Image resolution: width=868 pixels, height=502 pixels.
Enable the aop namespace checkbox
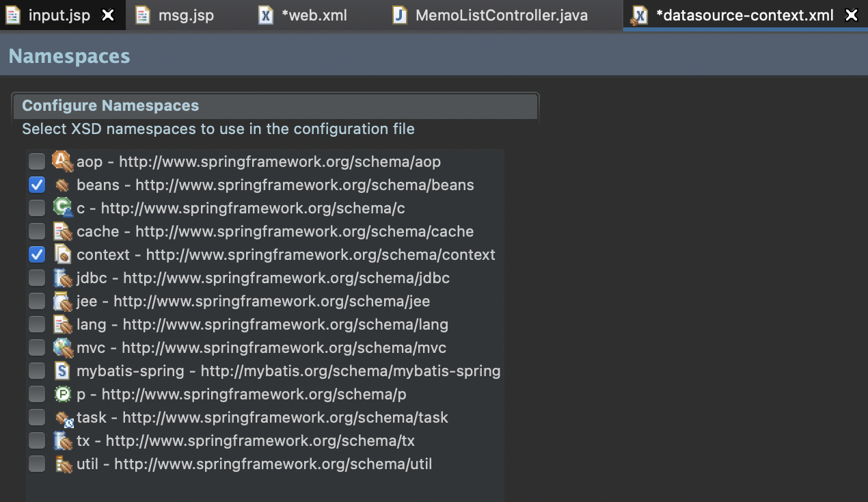coord(37,161)
